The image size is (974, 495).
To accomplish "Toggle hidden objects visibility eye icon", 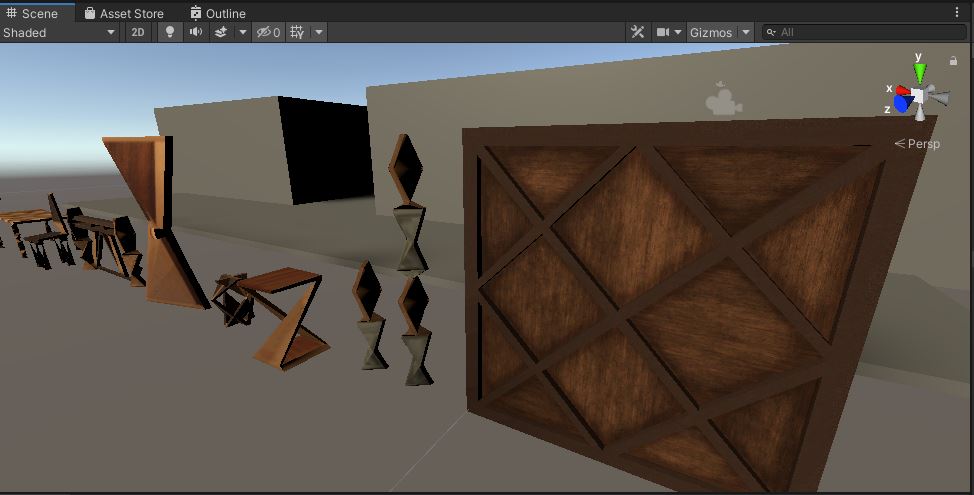I will click(x=267, y=32).
